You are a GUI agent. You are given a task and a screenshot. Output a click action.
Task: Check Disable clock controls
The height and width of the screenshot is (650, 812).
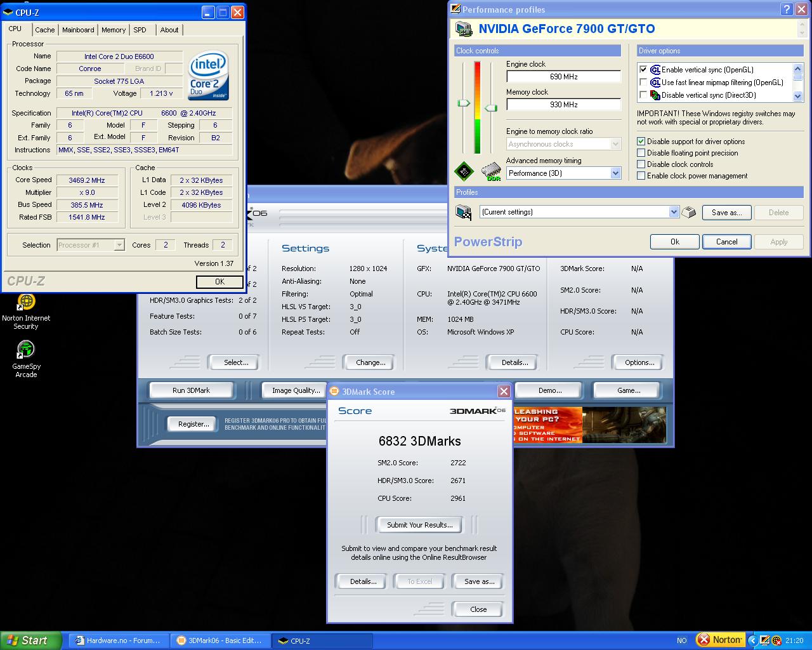coord(641,164)
